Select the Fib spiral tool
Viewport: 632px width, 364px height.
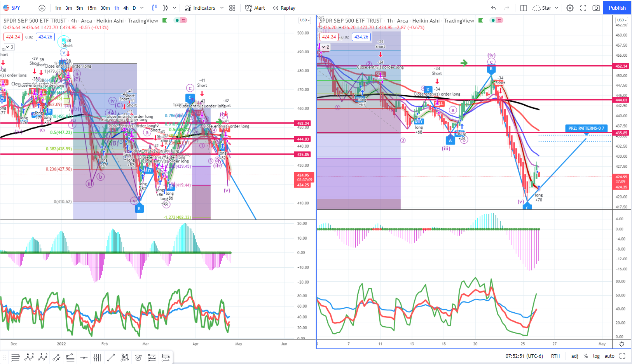pos(138,357)
